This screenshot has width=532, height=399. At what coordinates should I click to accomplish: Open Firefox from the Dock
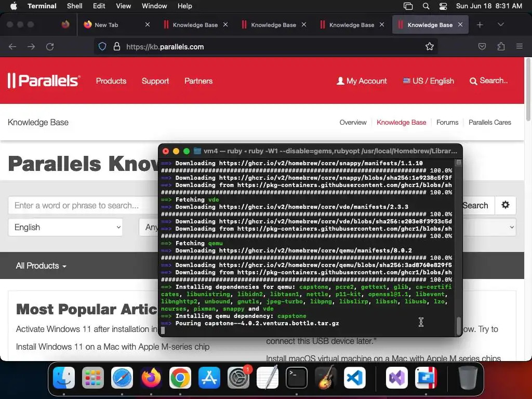[151, 377]
